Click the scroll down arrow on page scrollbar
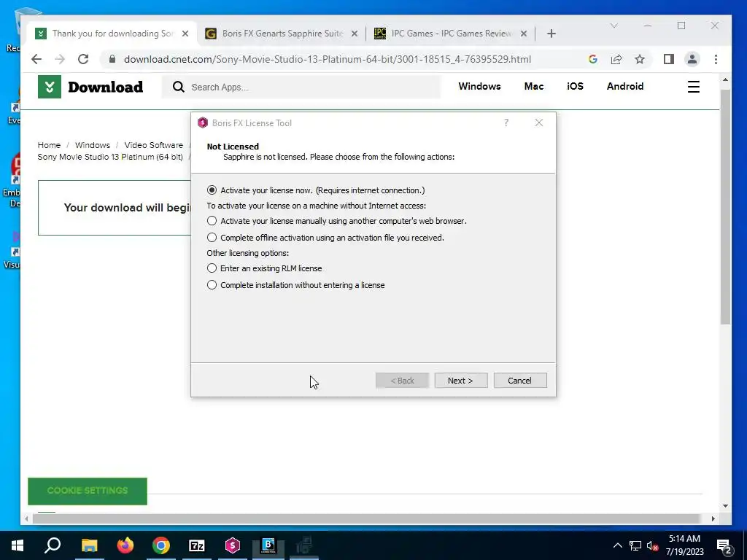Viewport: 747px width, 560px height. pyautogui.click(x=725, y=506)
